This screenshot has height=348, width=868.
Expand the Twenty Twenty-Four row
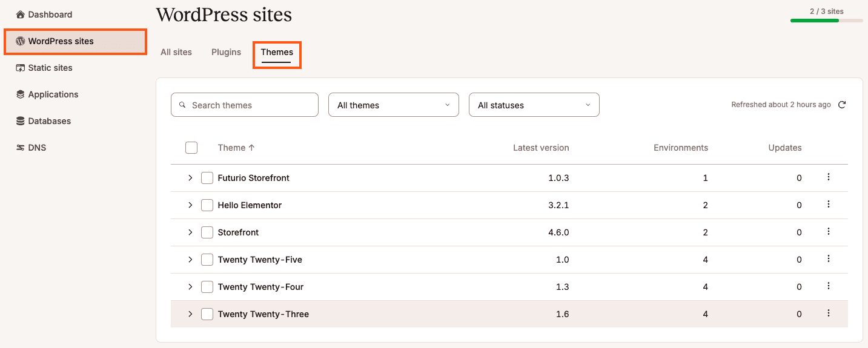pos(190,287)
